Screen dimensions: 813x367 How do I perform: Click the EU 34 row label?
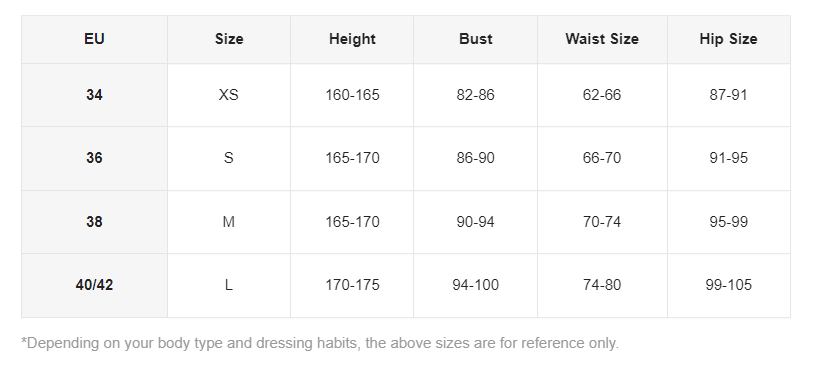coord(94,95)
